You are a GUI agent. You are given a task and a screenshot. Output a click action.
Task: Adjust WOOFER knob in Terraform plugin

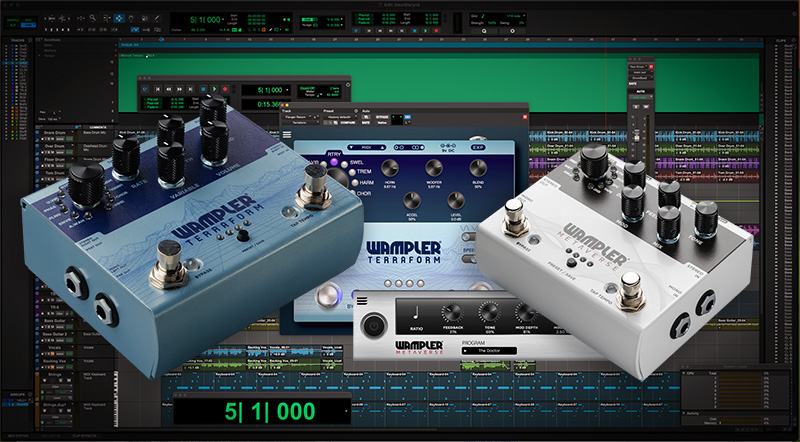tap(434, 168)
